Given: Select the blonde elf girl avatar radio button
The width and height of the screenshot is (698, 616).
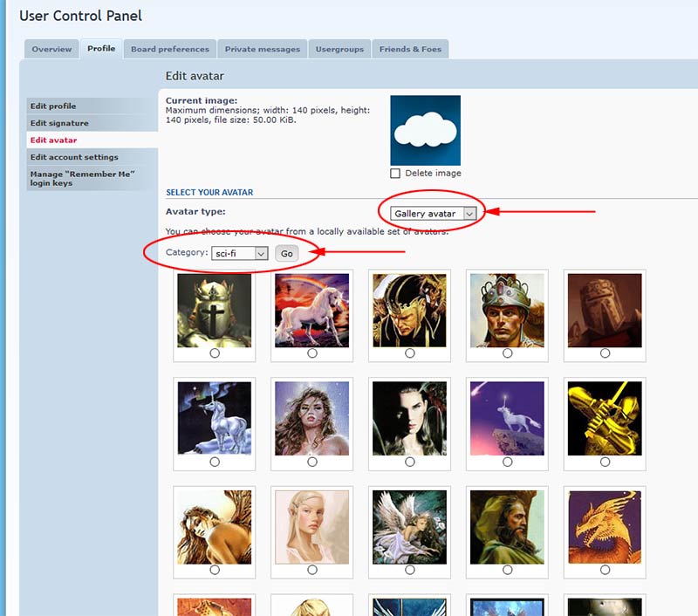Looking at the screenshot, I should point(312,570).
